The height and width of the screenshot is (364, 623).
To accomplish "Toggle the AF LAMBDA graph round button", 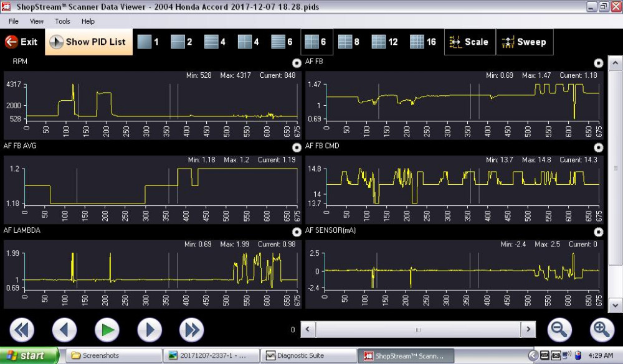I will click(x=297, y=231).
